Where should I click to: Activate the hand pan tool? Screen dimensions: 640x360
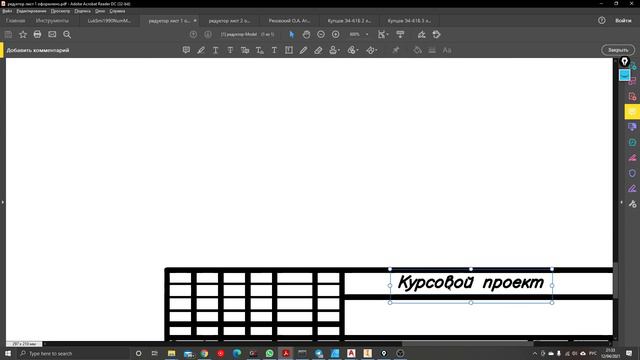tap(306, 35)
